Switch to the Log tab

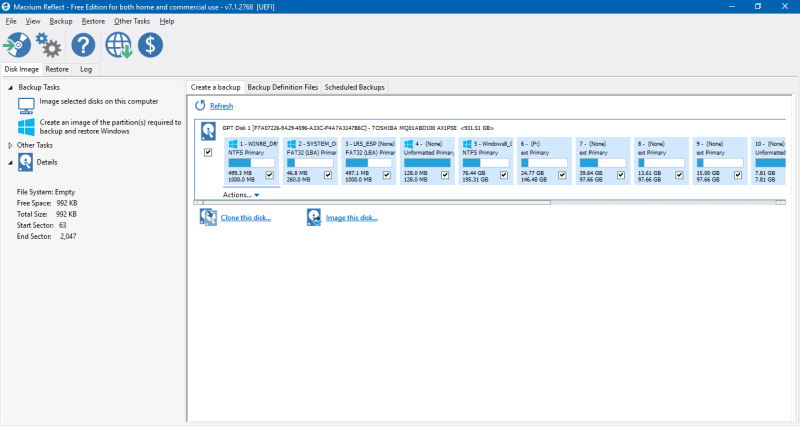[x=86, y=69]
